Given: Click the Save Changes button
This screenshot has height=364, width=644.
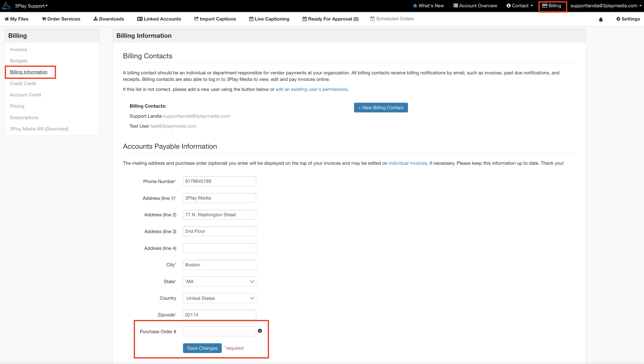Looking at the screenshot, I should [x=202, y=348].
